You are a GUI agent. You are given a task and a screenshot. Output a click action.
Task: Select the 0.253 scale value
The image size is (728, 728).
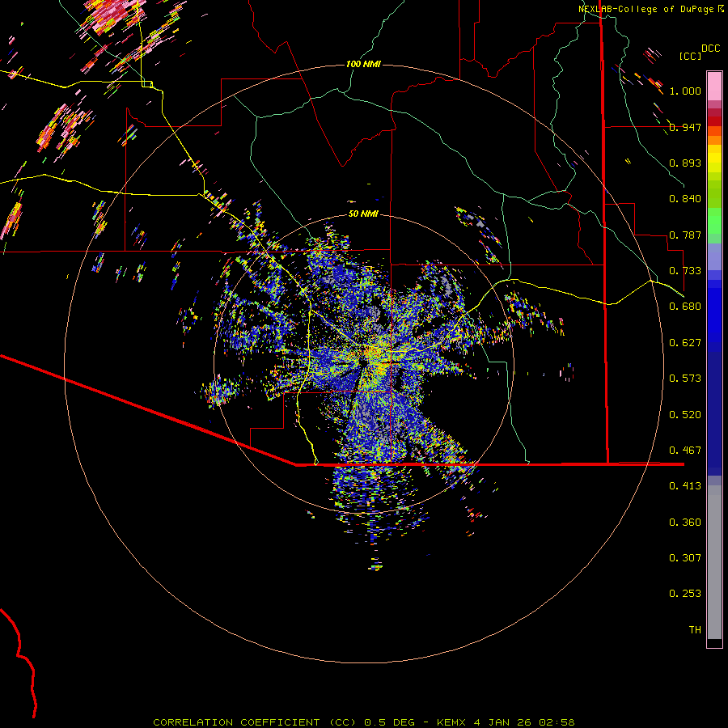685,594
